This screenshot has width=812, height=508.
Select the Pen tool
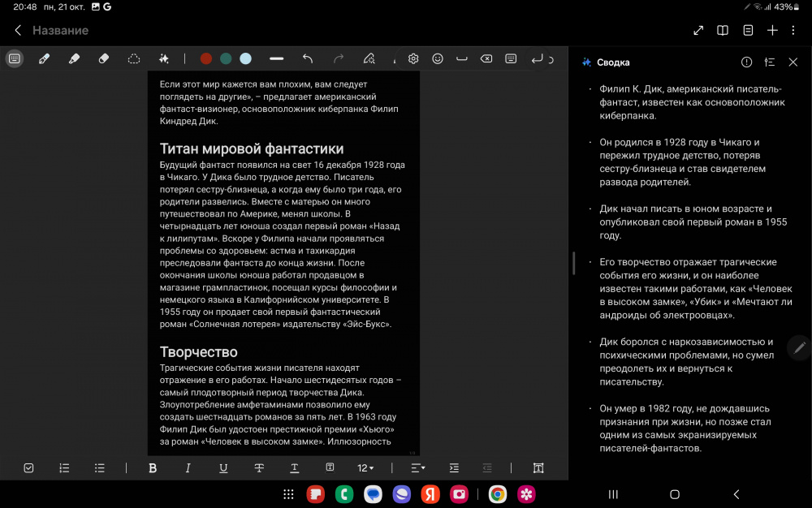click(44, 58)
